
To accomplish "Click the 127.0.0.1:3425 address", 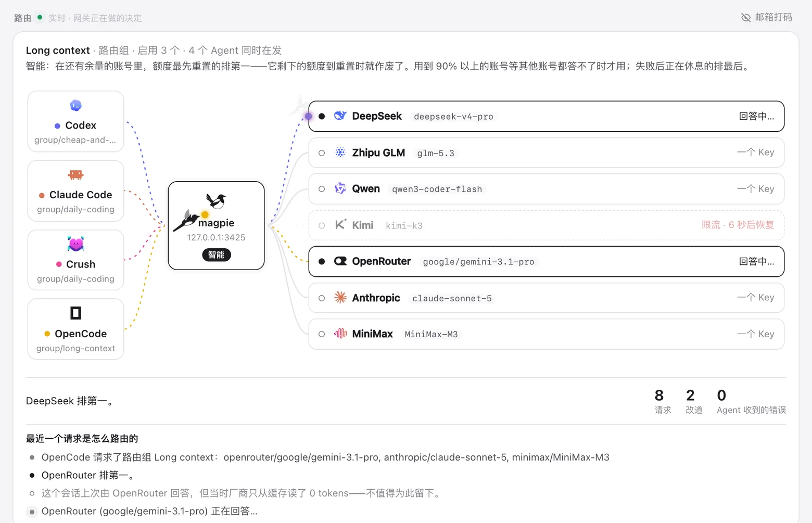I will [216, 237].
